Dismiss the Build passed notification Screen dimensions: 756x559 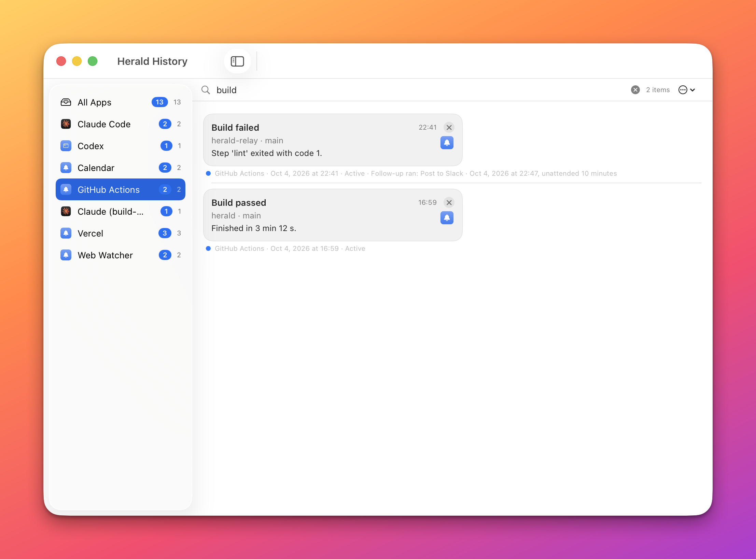coord(449,202)
